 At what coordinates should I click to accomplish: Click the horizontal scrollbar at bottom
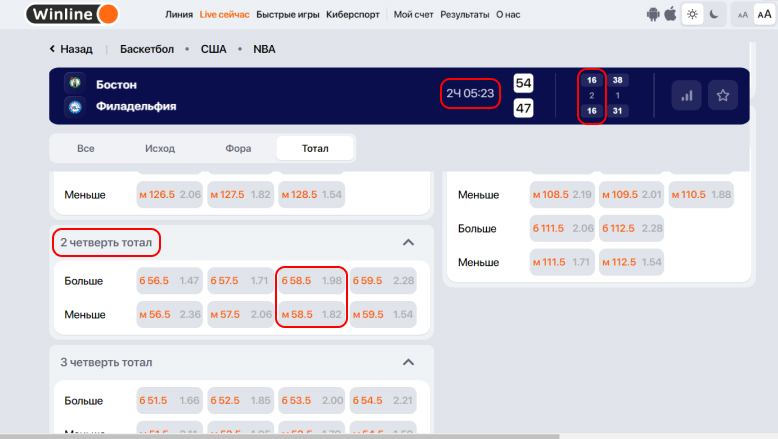pos(280,436)
